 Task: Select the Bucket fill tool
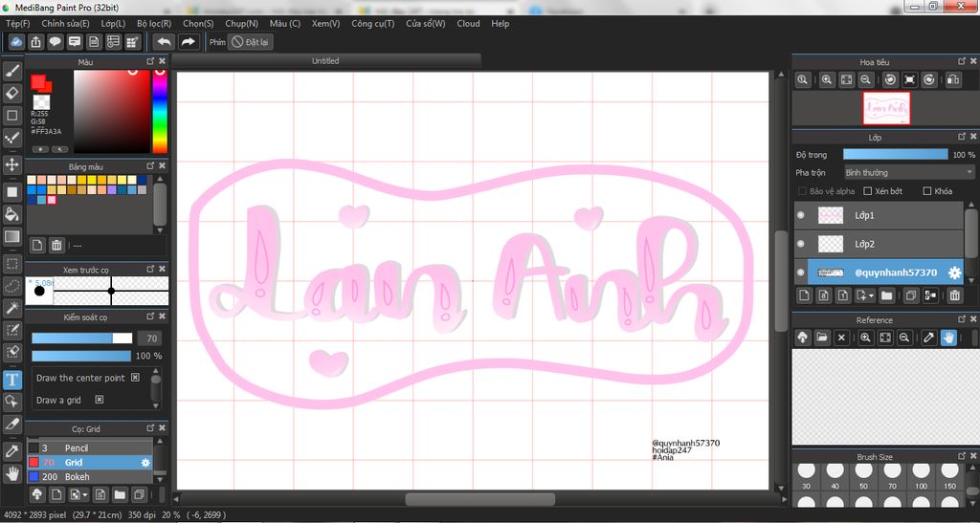(x=11, y=215)
